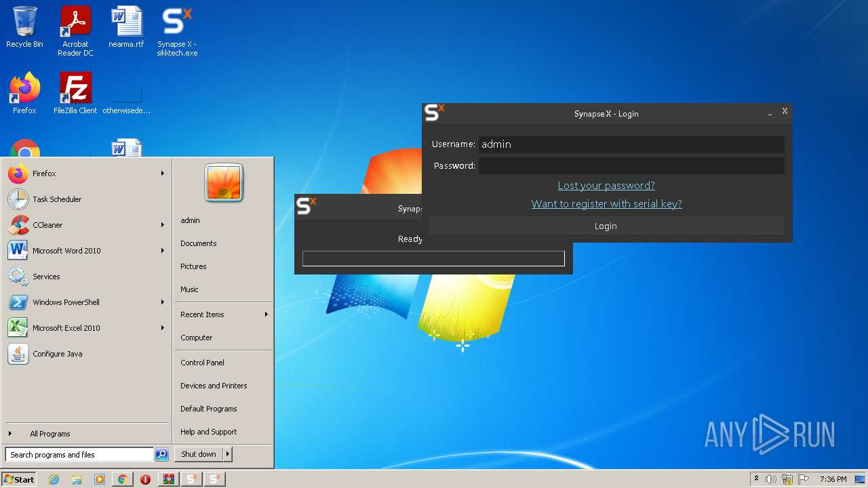Screen dimensions: 868x488
Task: Expand Microsoft Excel 2010 recent files arrow
Action: tap(163, 328)
